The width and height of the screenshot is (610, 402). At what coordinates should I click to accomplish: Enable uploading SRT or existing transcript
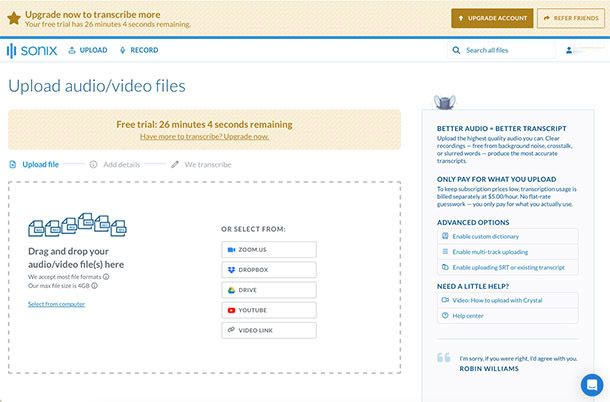click(508, 267)
